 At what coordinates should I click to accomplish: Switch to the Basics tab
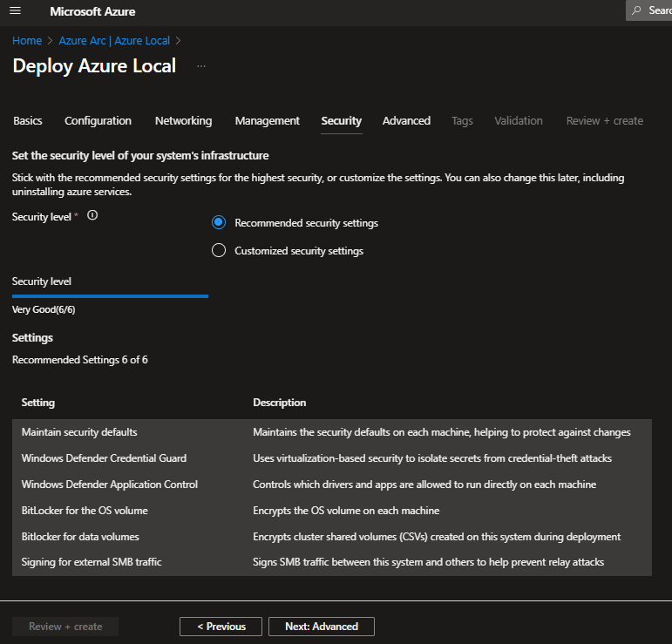tap(28, 121)
